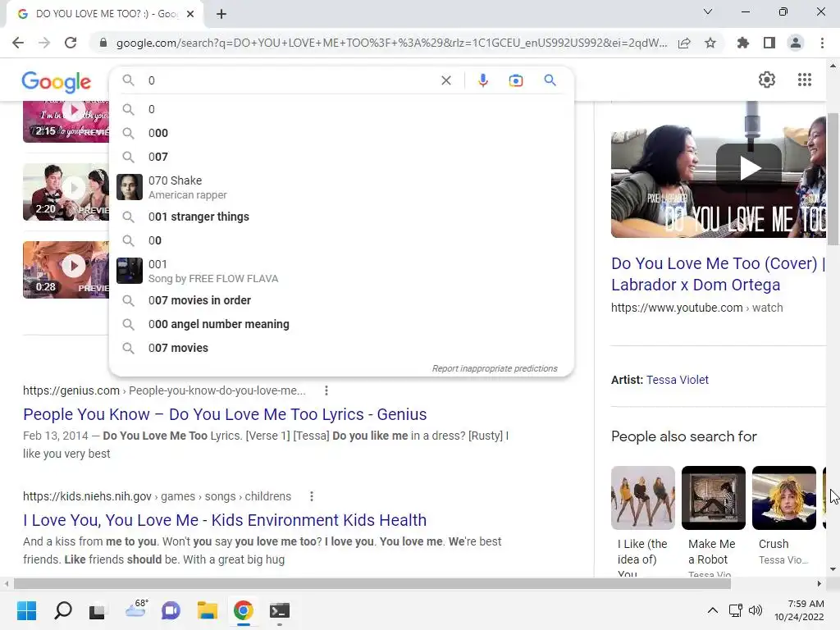Submit search with blue magnifier icon
The width and height of the screenshot is (840, 630).
pyautogui.click(x=550, y=80)
